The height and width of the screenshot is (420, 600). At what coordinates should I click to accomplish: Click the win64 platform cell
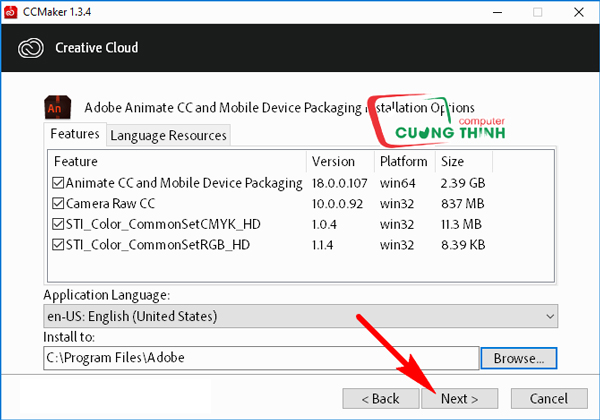point(397,183)
